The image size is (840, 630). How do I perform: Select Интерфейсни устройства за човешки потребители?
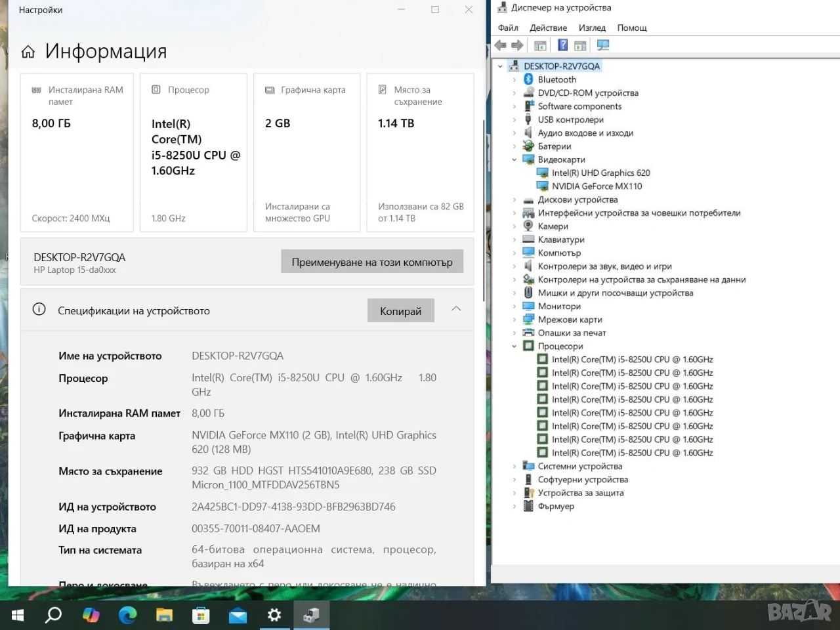point(639,213)
